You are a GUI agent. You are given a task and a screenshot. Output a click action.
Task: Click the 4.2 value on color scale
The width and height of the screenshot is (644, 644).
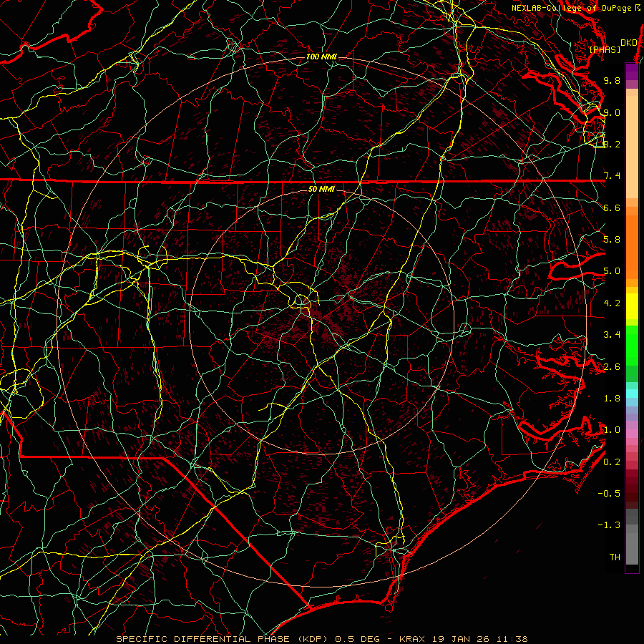point(612,303)
